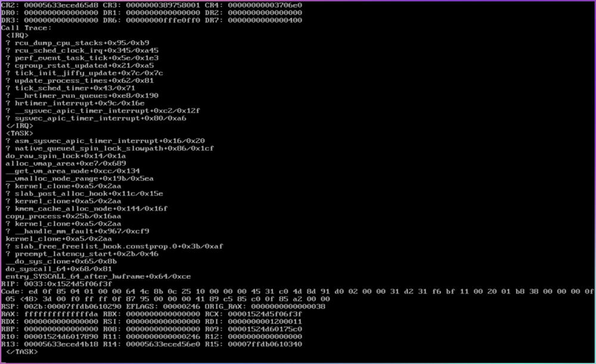596x364 pixels.
Task: Click the 'alloc_vmap_area+0xe7/0x689' line
Action: (x=66, y=163)
